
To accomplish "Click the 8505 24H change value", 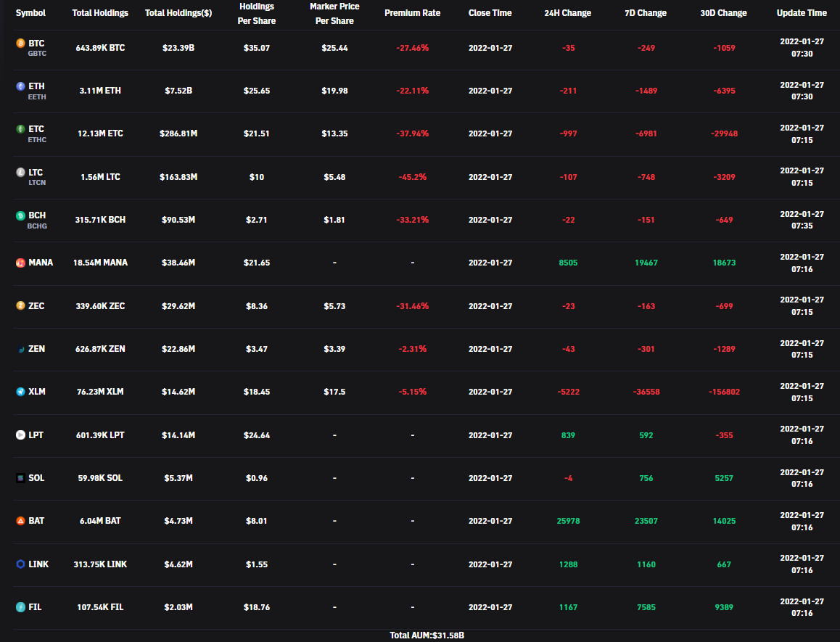I will pyautogui.click(x=568, y=263).
